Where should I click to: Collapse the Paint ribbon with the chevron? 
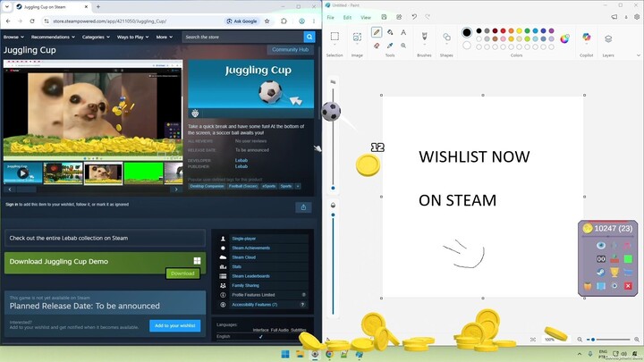coord(639,55)
